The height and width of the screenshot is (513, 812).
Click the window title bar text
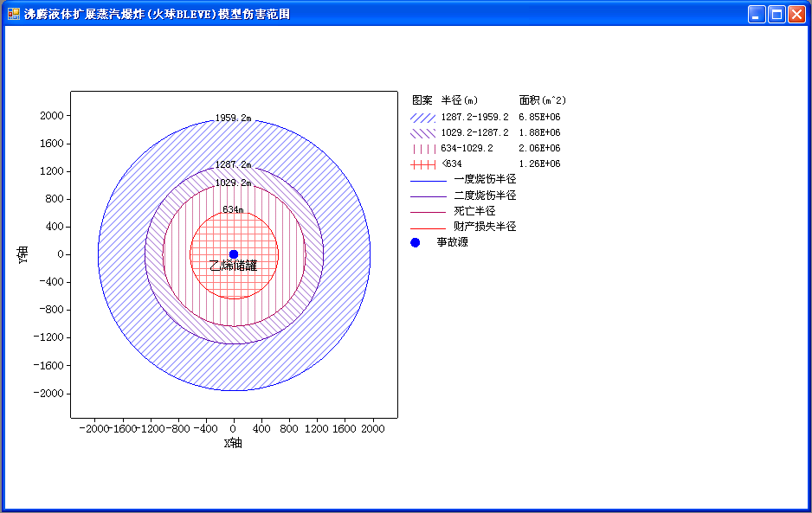pos(157,14)
